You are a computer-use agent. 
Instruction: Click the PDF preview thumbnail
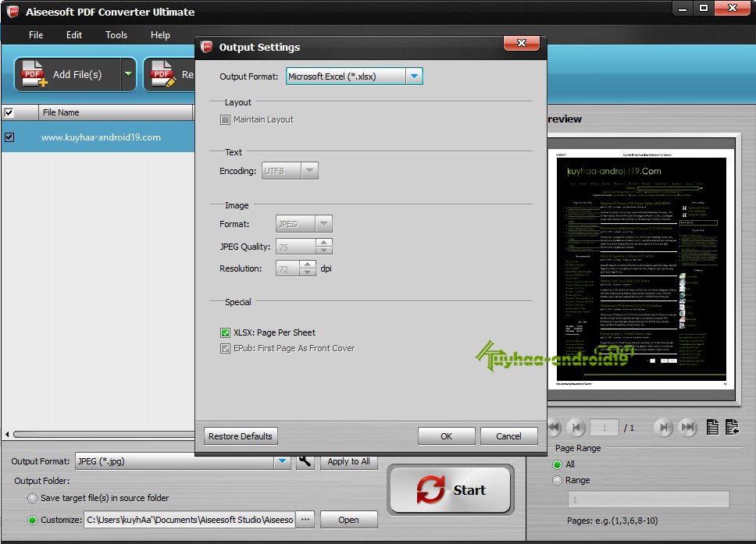pyautogui.click(x=641, y=268)
